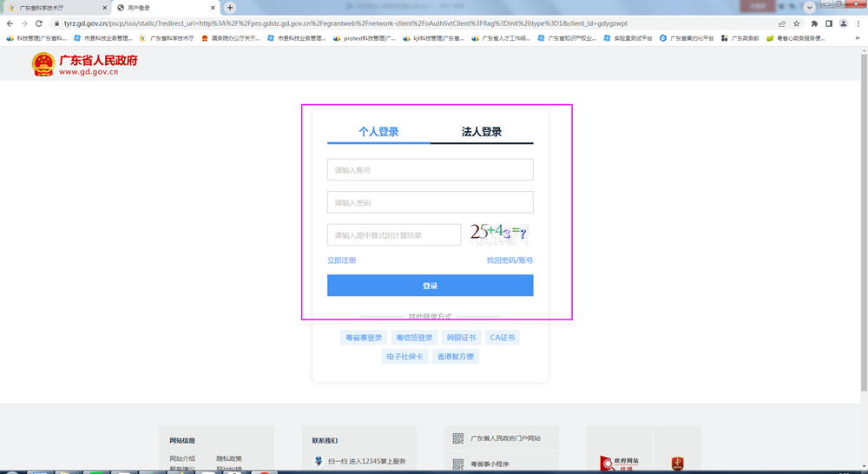Close the 用户登录 browser tab

(213, 8)
